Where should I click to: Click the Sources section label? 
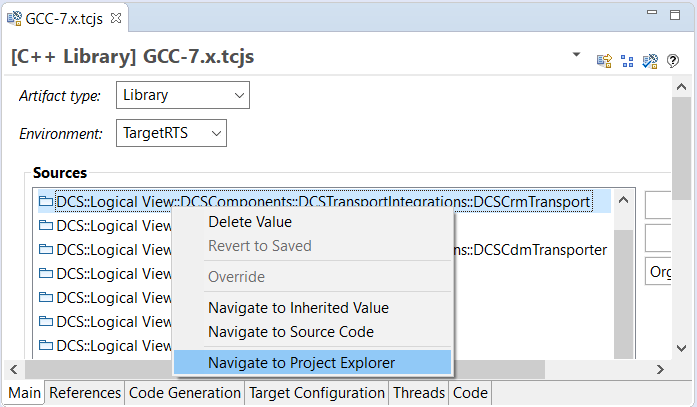[60, 173]
